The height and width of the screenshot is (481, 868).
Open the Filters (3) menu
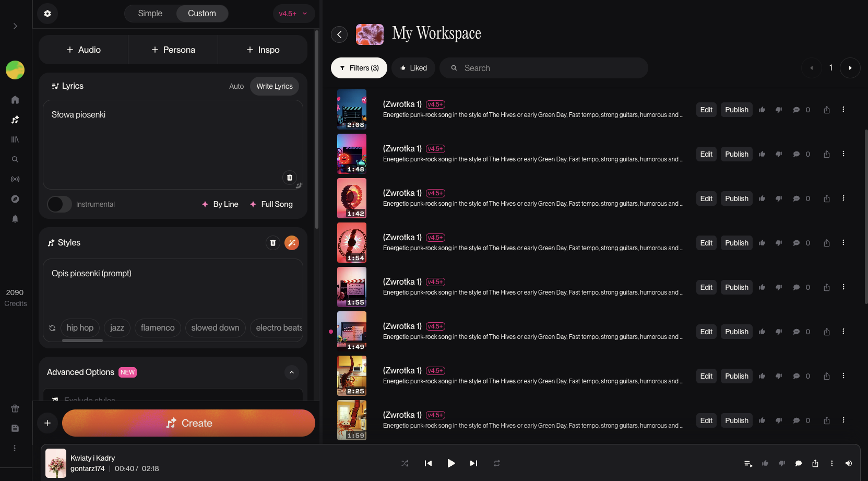359,68
